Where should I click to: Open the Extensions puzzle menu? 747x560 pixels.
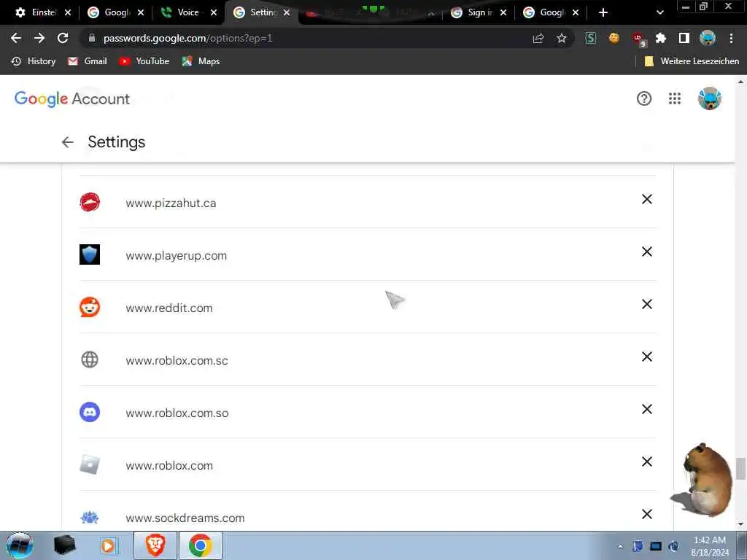661,38
